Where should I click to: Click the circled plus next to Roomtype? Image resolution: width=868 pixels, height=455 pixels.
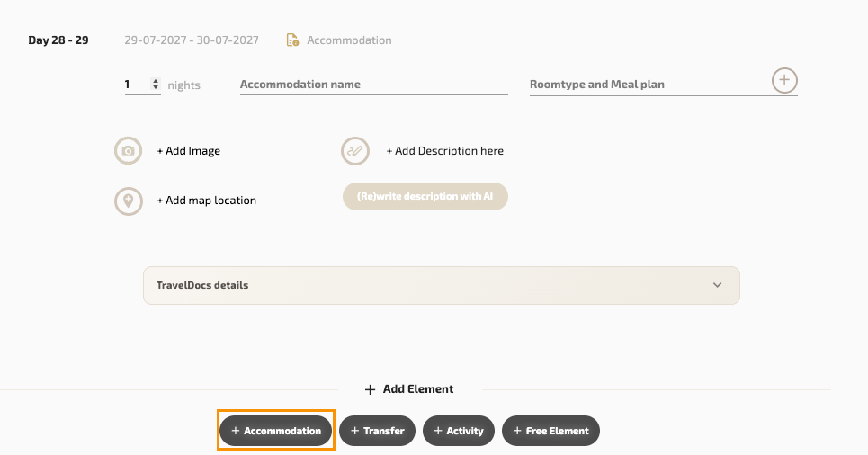pos(784,80)
